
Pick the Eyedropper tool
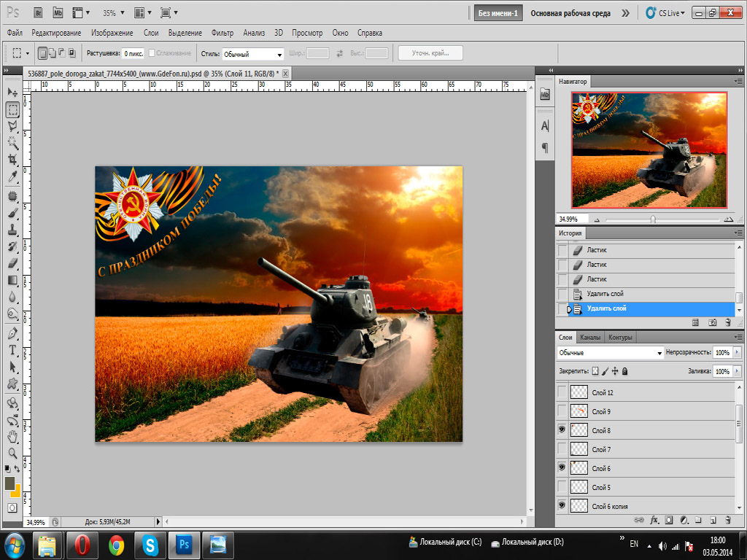[x=12, y=177]
